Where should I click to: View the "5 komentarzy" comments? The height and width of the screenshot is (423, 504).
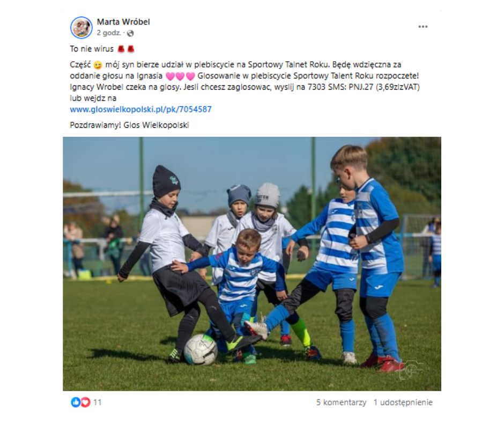(342, 403)
